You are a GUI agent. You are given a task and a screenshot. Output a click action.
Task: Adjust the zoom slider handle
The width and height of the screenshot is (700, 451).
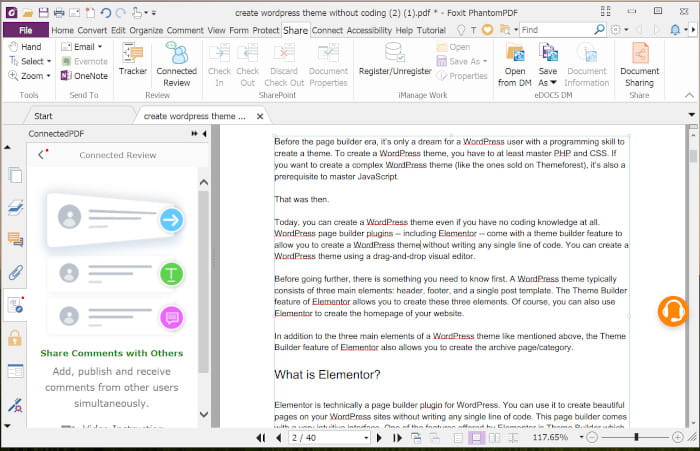click(636, 437)
